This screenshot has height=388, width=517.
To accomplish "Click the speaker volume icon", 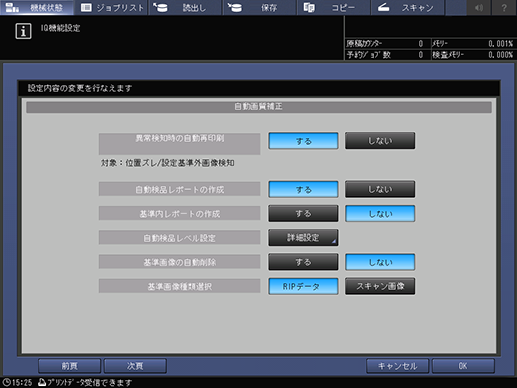I will click(x=479, y=7).
